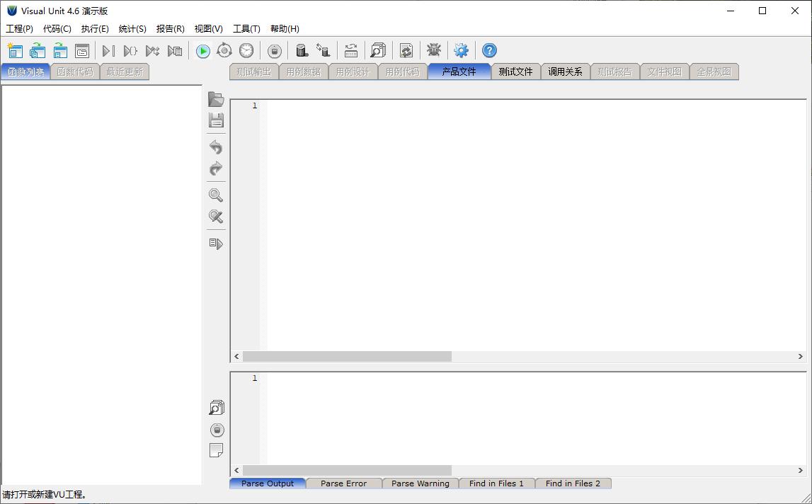This screenshot has width=812, height=504.
Task: Click the clock icon in the toolbar
Action: tap(246, 50)
